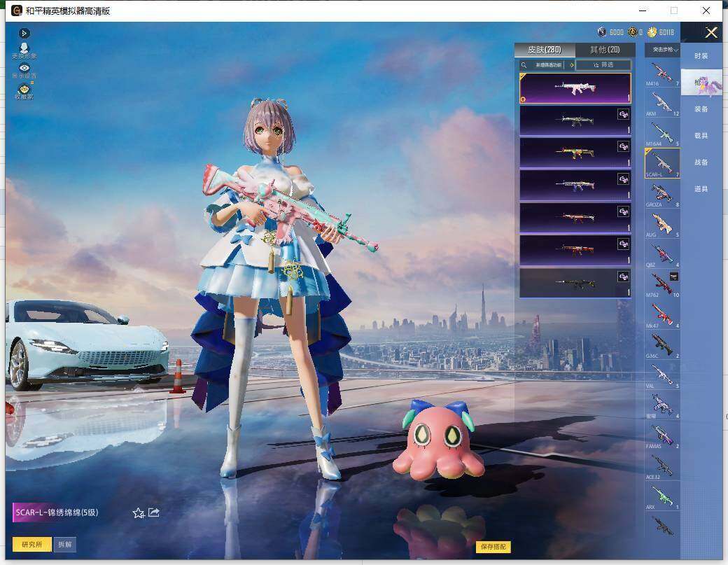Click swap icon on second skin row
The width and height of the screenshot is (728, 565).
point(623,113)
